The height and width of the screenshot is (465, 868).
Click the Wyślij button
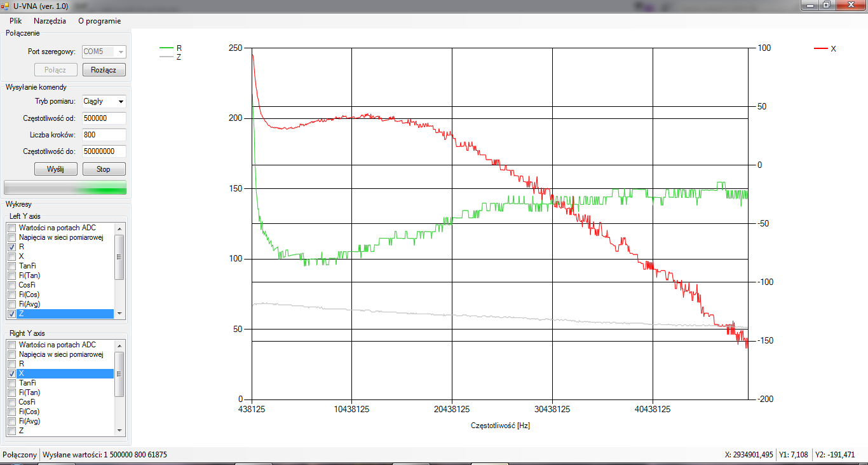point(55,169)
